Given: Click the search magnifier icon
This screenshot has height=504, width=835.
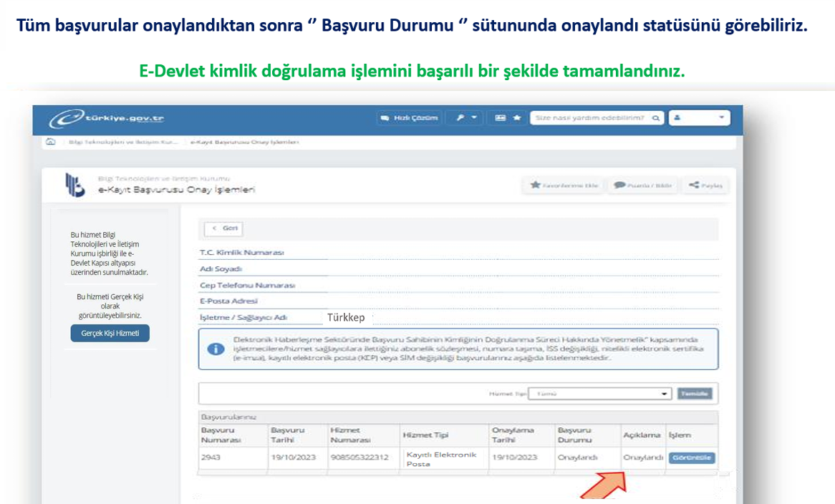Looking at the screenshot, I should 656,118.
